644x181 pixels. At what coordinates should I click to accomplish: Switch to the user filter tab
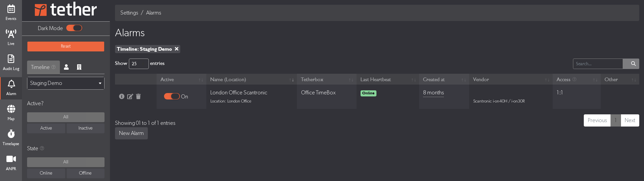(x=66, y=67)
